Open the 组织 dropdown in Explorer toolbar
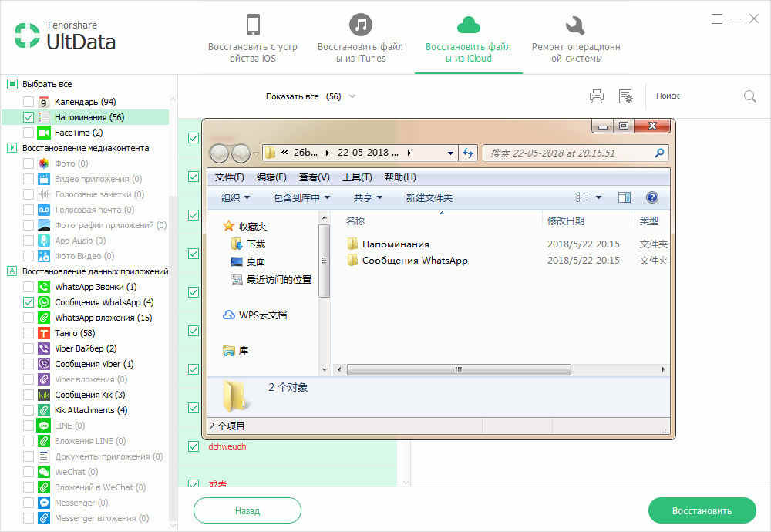Viewport: 771px width, 532px height. click(235, 197)
